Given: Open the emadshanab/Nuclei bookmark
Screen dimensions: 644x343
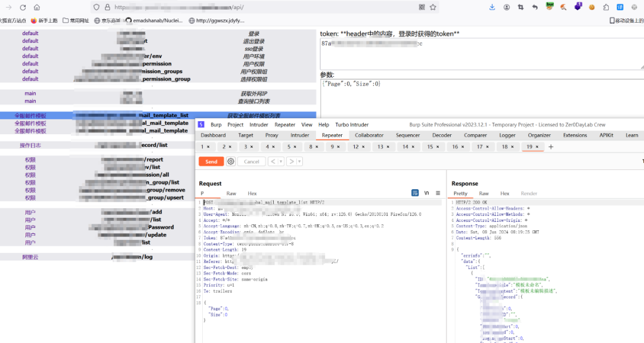Looking at the screenshot, I should pos(154,20).
